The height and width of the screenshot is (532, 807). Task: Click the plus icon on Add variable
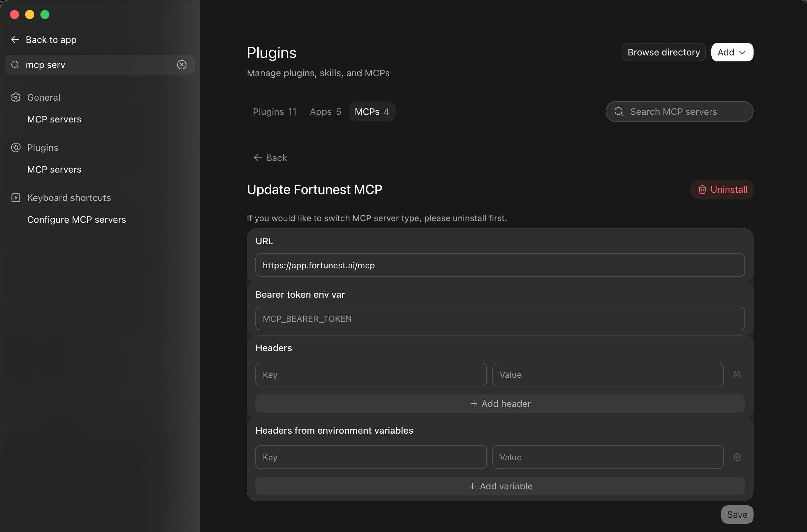pos(472,486)
